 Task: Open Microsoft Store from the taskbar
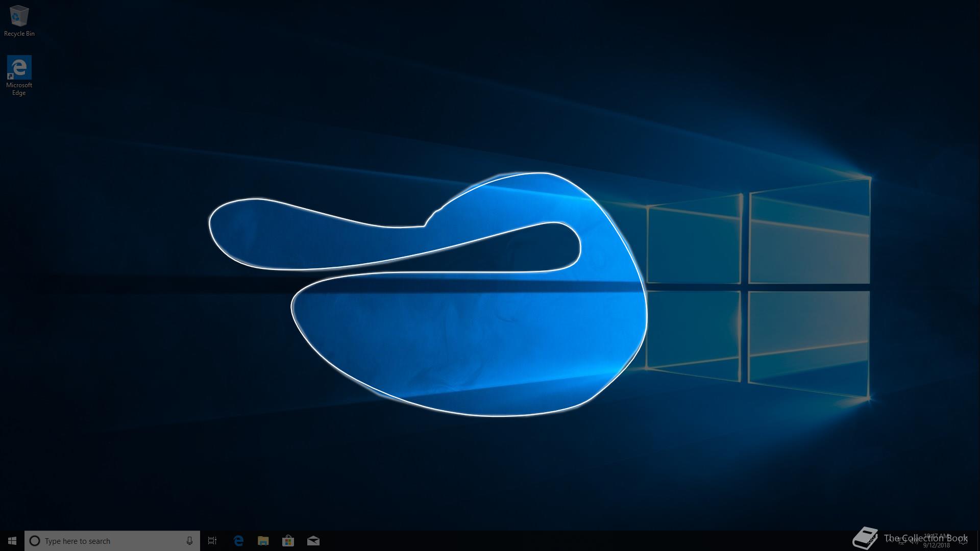click(x=288, y=541)
